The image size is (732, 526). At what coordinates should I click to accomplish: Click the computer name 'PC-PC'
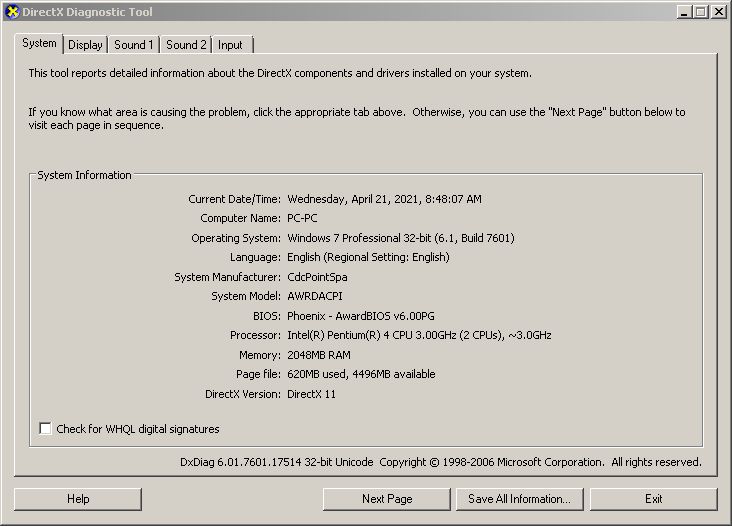point(302,218)
